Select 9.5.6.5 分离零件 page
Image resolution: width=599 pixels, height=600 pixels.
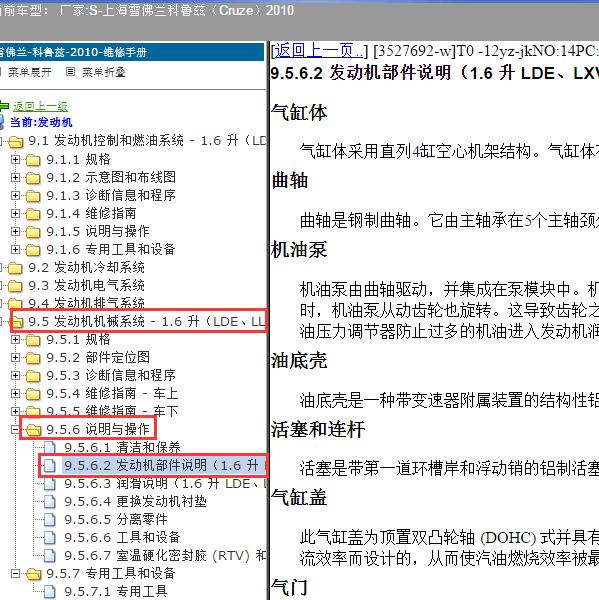pos(116,519)
